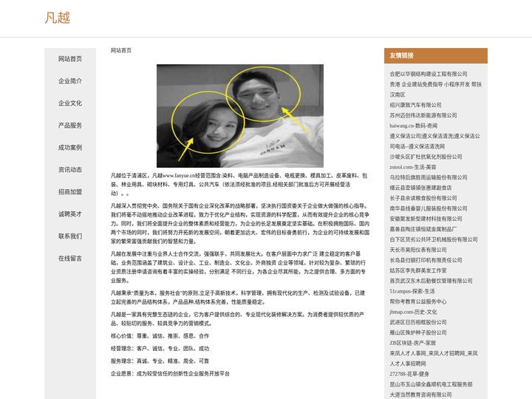Open 乌拉特后旗胜雨运输股份有限公司 link
The height and width of the screenshot is (399, 532).
(x=429, y=177)
